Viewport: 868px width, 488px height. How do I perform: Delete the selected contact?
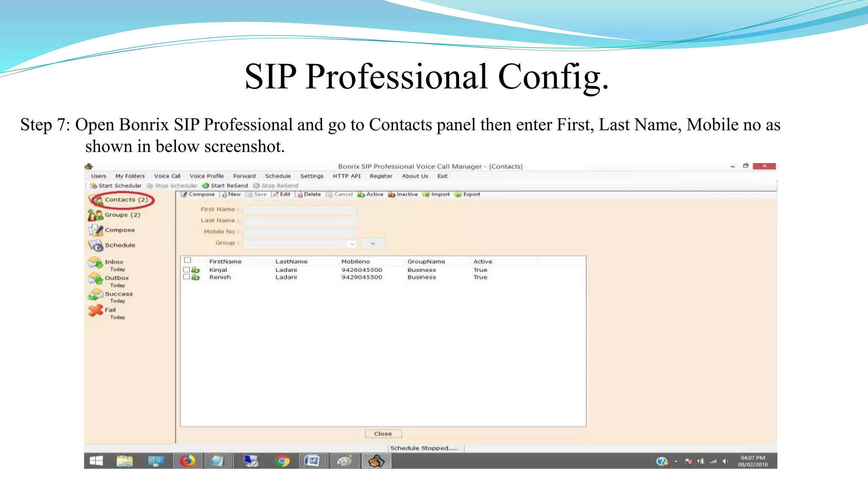click(x=309, y=194)
